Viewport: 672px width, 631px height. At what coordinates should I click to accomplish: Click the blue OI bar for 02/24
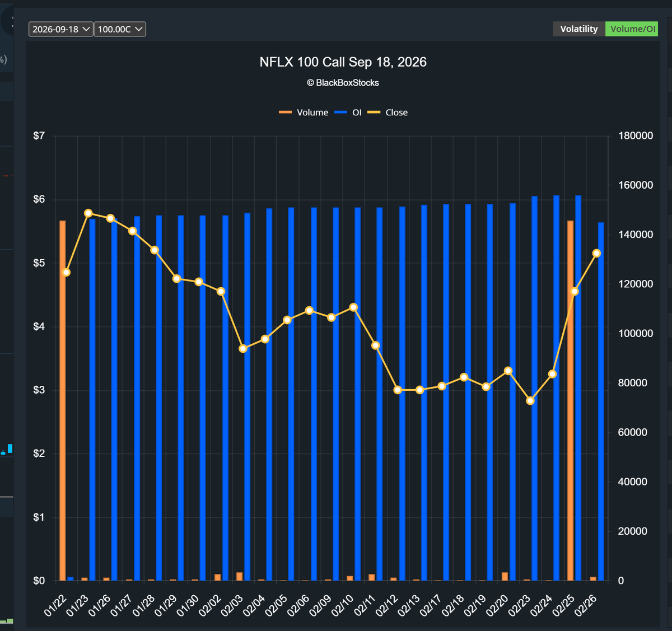point(557,388)
